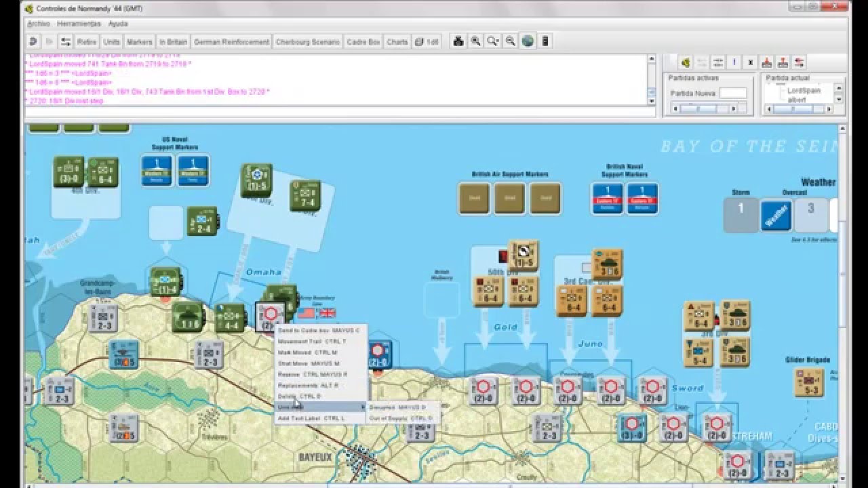This screenshot has width=868, height=488.
Task: Select the blue German (2)-0 counter beside menu
Action: coord(380,354)
